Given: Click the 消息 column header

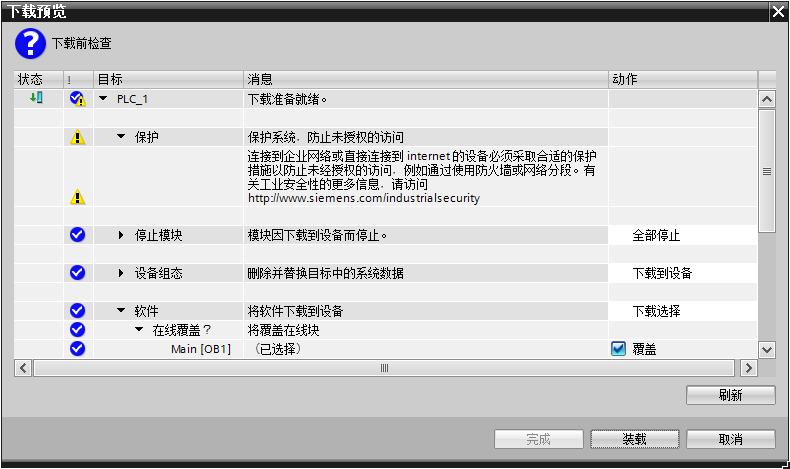Looking at the screenshot, I should click(426, 78).
